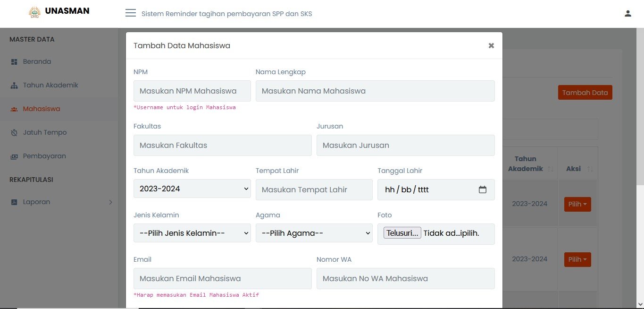Image resolution: width=644 pixels, height=309 pixels.
Task: Go to Mahasiswa menu item
Action: tap(42, 109)
